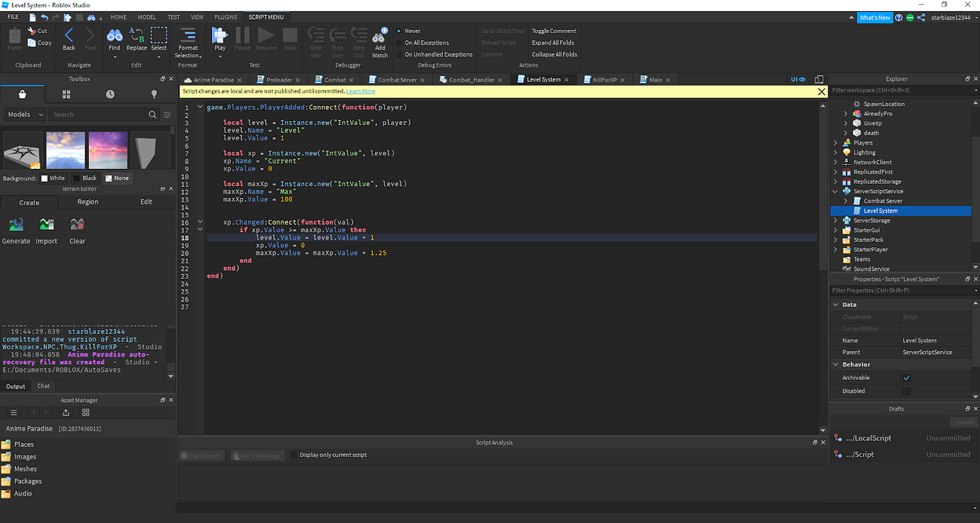Collapse the ServerScriptService tree item
This screenshot has height=523, width=980.
835,191
